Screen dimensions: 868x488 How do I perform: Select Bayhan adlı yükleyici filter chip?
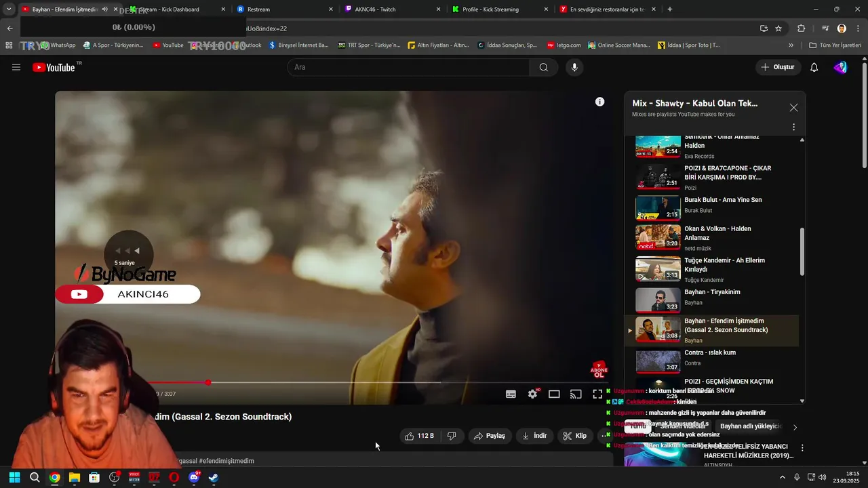[751, 426]
